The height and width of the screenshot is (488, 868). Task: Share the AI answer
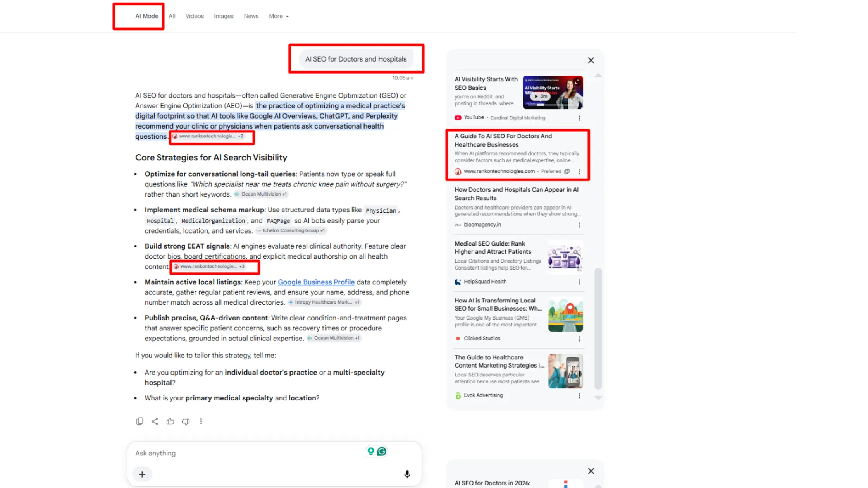(x=155, y=421)
